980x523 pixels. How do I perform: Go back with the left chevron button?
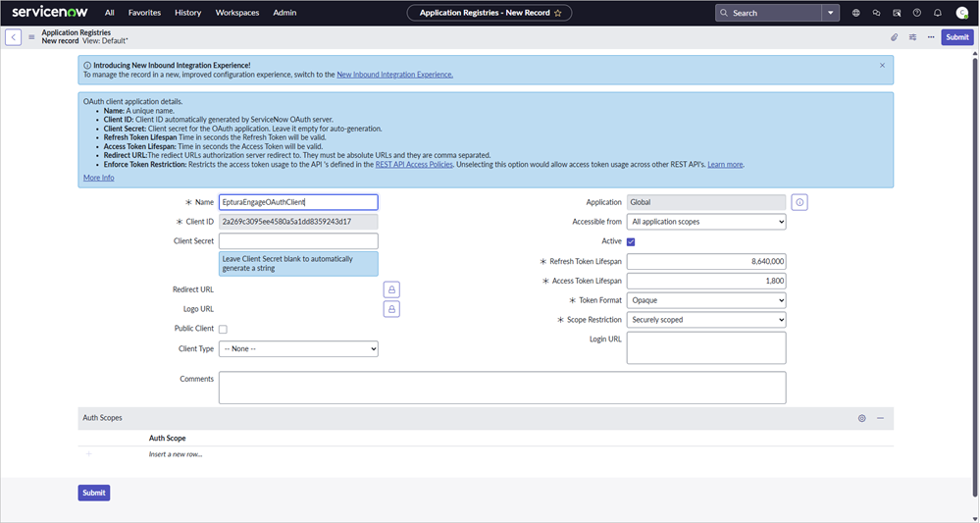coord(13,37)
